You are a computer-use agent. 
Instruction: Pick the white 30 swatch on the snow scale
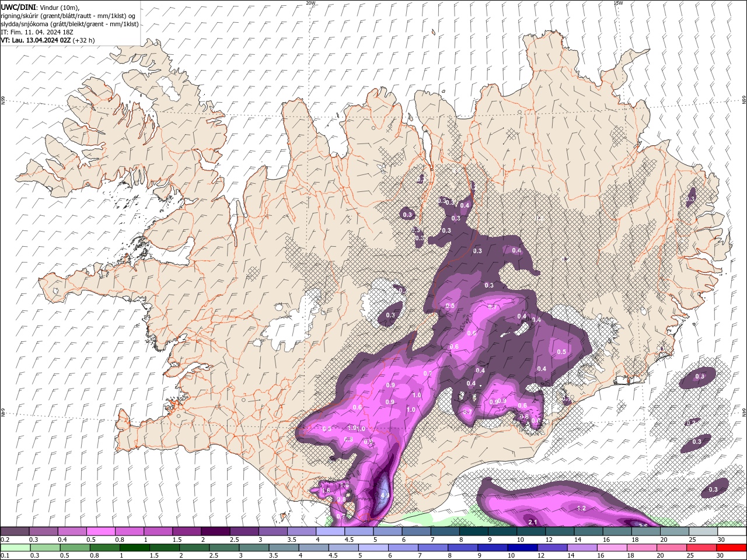[732, 531]
